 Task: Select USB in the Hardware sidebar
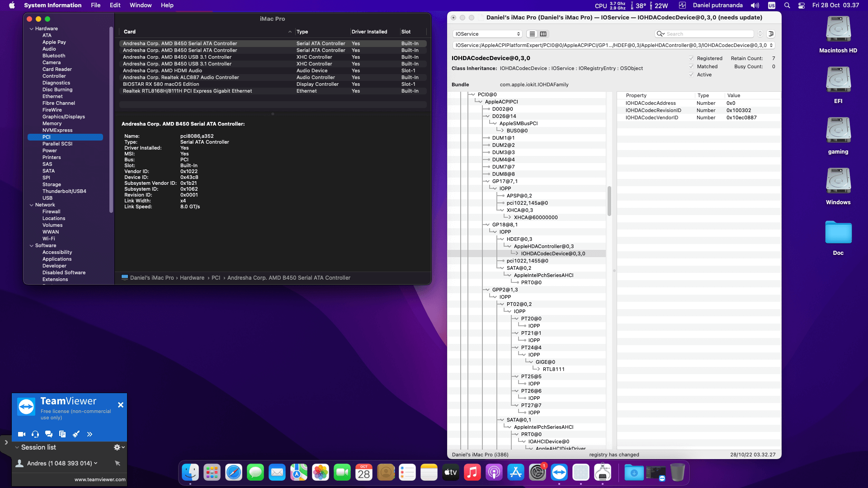pos(47,198)
